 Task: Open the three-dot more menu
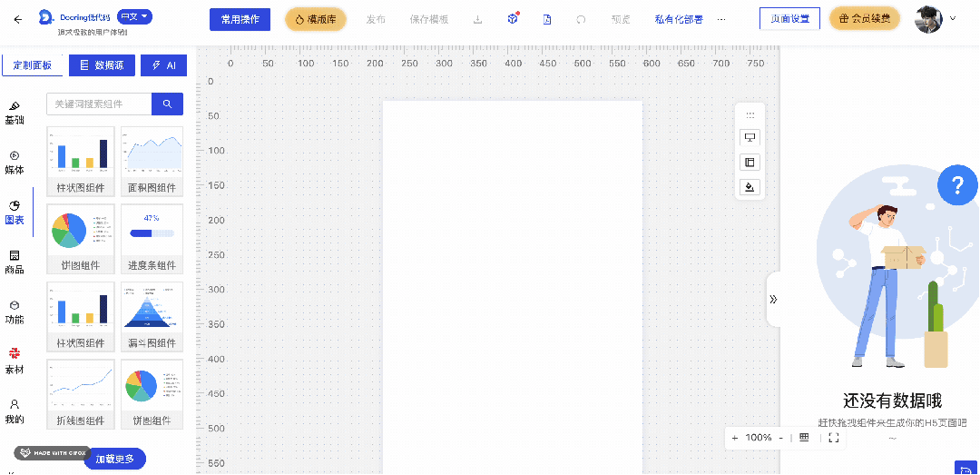point(721,19)
